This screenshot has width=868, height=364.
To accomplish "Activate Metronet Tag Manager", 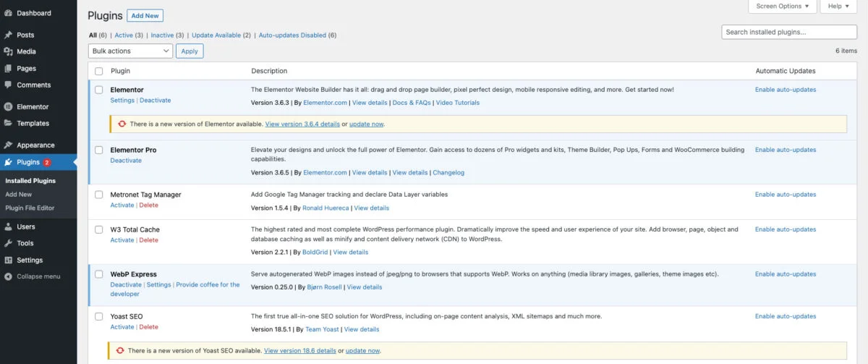I will 122,205.
